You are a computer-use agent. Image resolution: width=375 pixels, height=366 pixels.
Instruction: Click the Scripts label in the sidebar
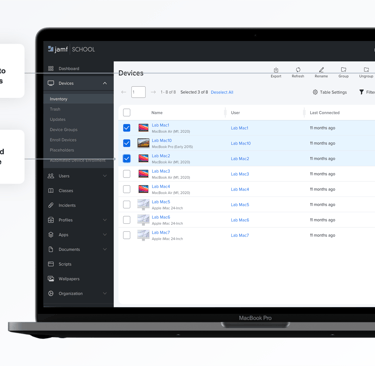65,264
